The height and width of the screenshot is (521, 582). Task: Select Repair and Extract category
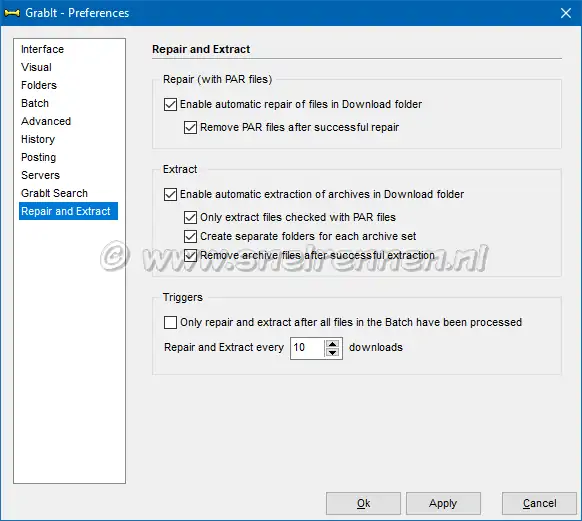68,211
